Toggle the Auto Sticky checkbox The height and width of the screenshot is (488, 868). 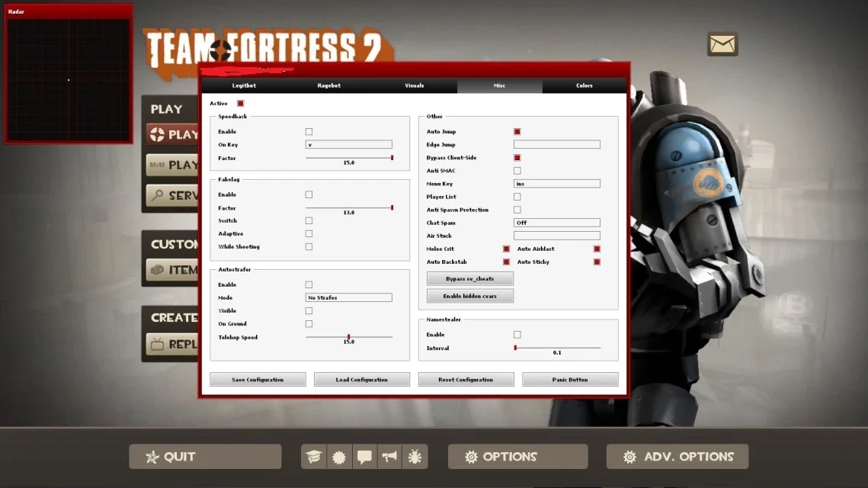tap(597, 262)
